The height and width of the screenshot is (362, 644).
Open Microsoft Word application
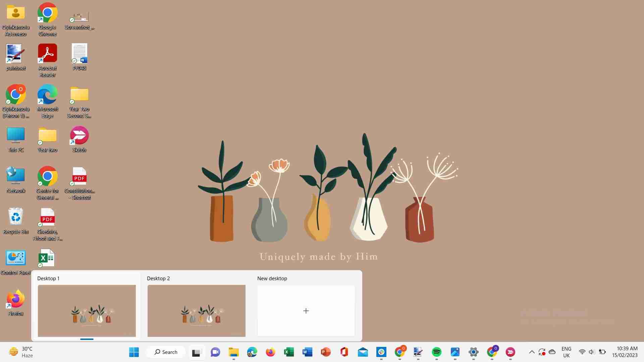[307, 352]
